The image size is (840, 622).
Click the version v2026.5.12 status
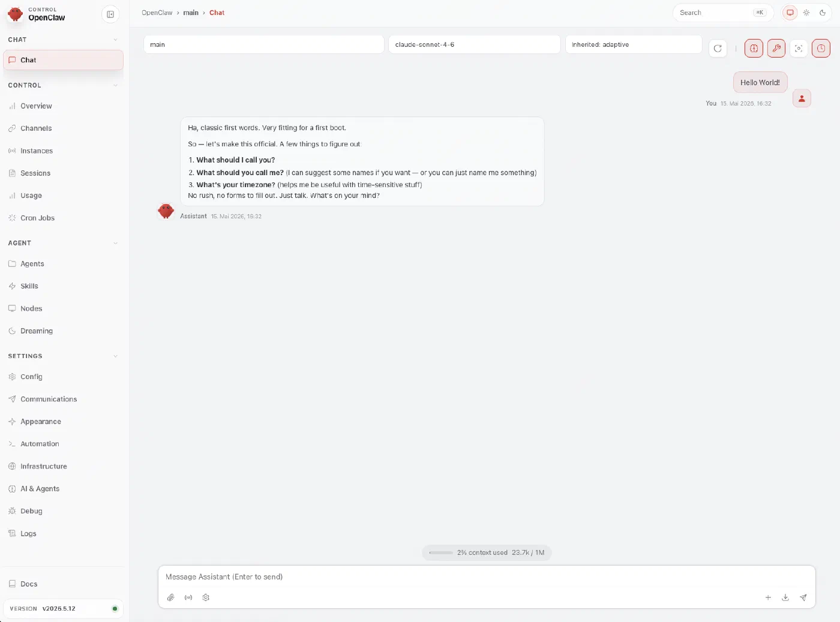tap(63, 609)
